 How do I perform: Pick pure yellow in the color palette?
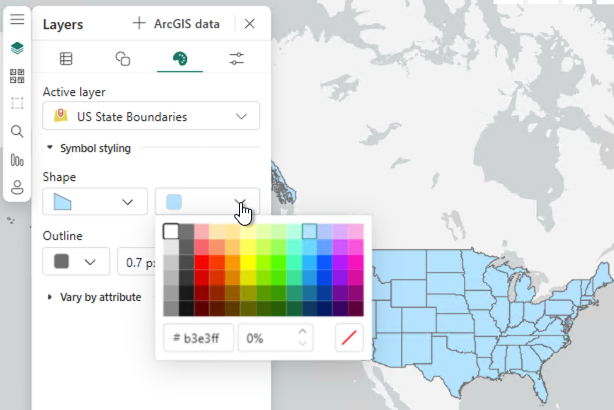tap(249, 263)
